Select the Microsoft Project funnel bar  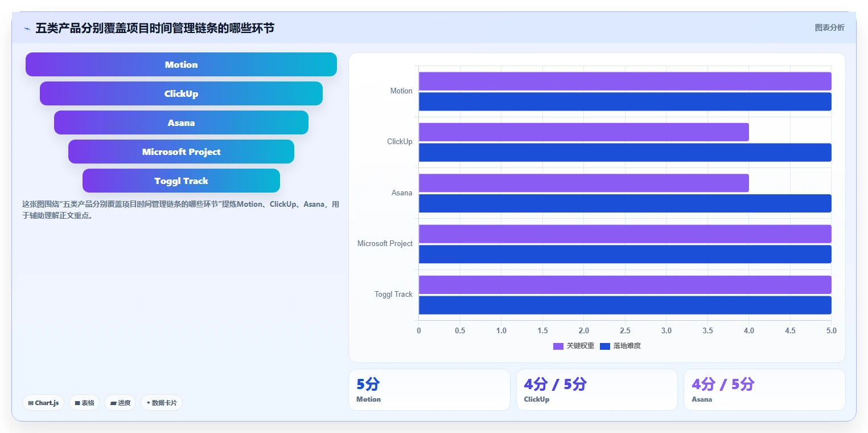pyautogui.click(x=181, y=152)
